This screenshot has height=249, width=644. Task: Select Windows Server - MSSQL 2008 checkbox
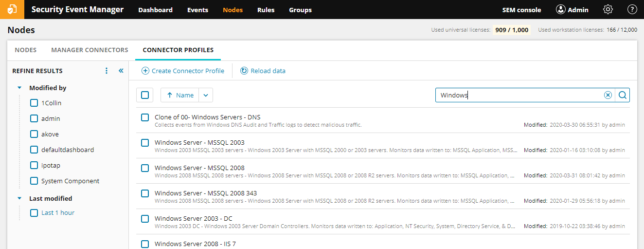[x=145, y=168]
